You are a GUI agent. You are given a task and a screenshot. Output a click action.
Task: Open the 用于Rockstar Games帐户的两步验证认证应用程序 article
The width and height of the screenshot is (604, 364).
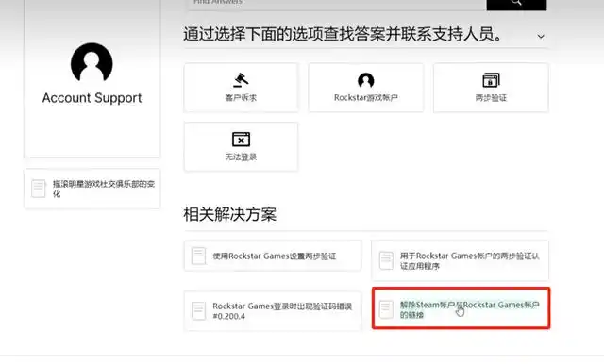click(x=470, y=260)
